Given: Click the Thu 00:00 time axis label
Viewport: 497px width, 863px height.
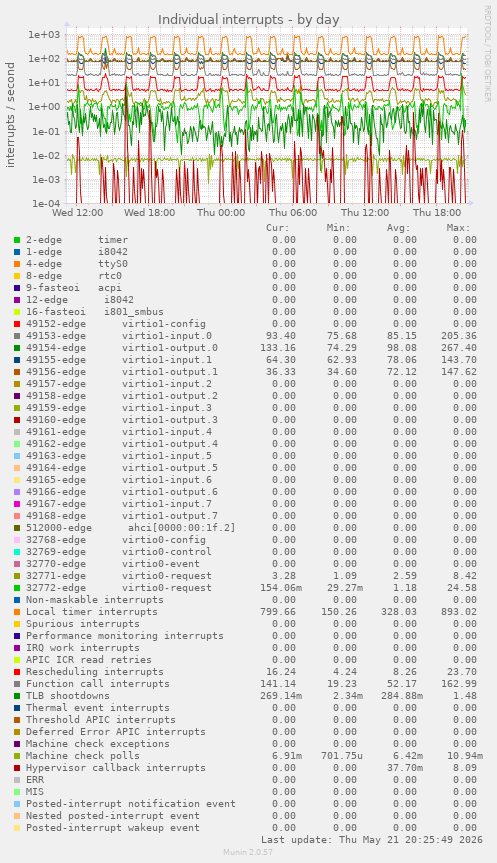Looking at the screenshot, I should pyautogui.click(x=221, y=212).
